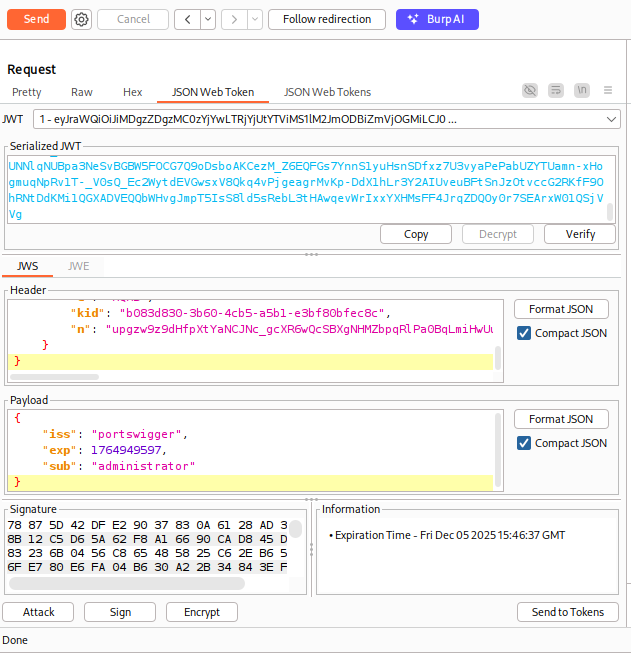Expand the JWT selection dropdown
Viewport: 631px width, 653px height.
612,120
